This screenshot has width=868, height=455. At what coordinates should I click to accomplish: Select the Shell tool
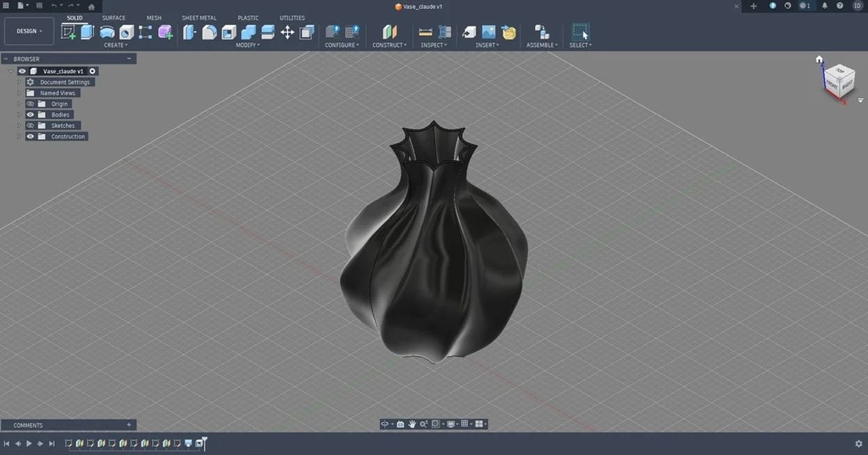point(229,32)
